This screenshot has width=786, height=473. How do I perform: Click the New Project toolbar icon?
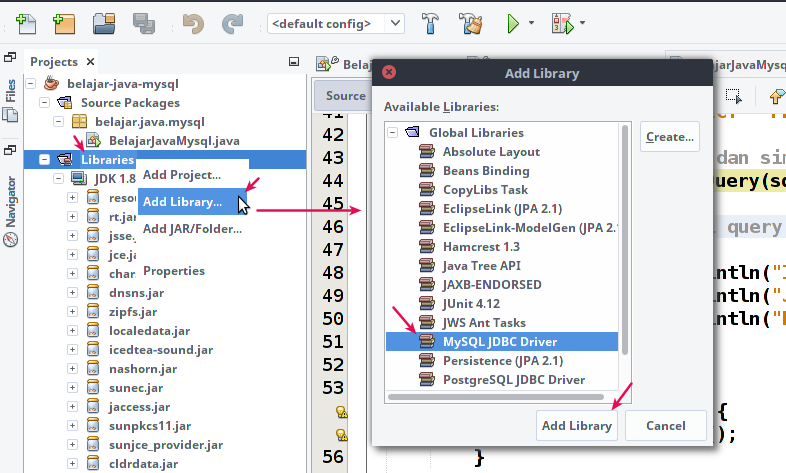[64, 24]
